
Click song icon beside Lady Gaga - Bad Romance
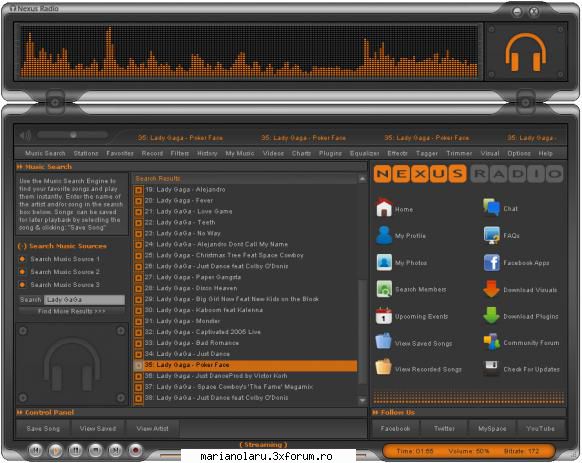tap(138, 343)
